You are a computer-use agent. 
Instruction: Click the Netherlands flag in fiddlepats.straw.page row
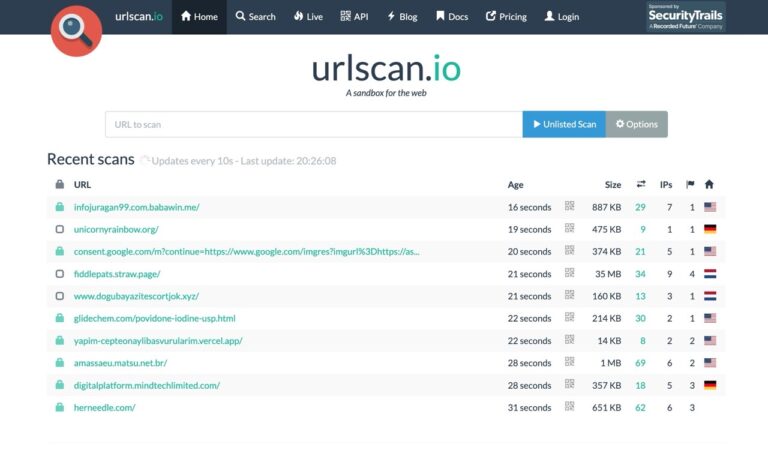pos(710,274)
